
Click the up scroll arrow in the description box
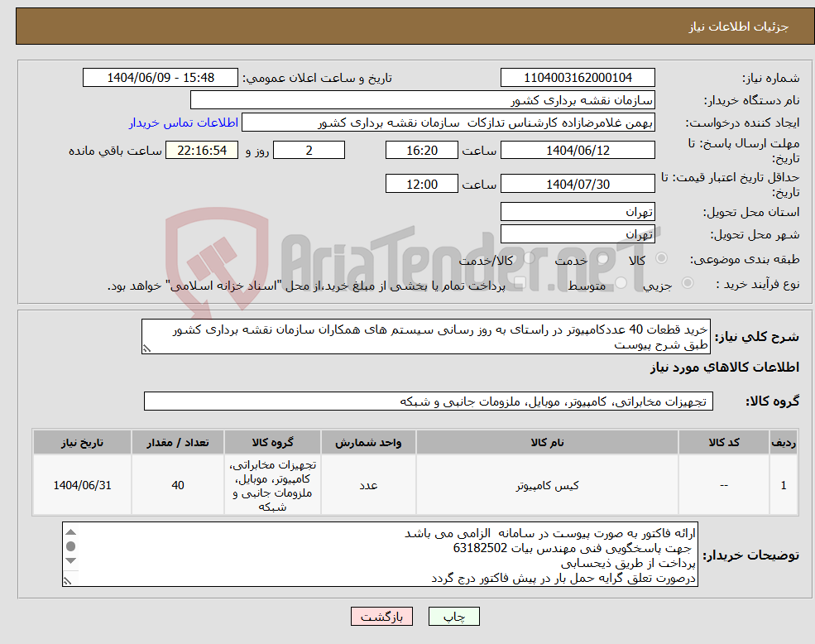[70, 532]
